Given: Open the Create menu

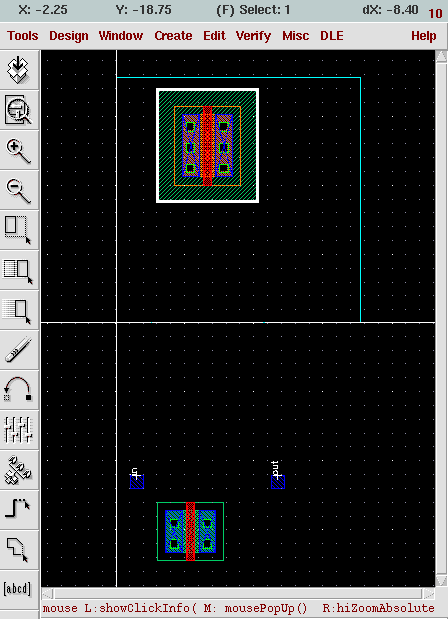Looking at the screenshot, I should pyautogui.click(x=173, y=36).
